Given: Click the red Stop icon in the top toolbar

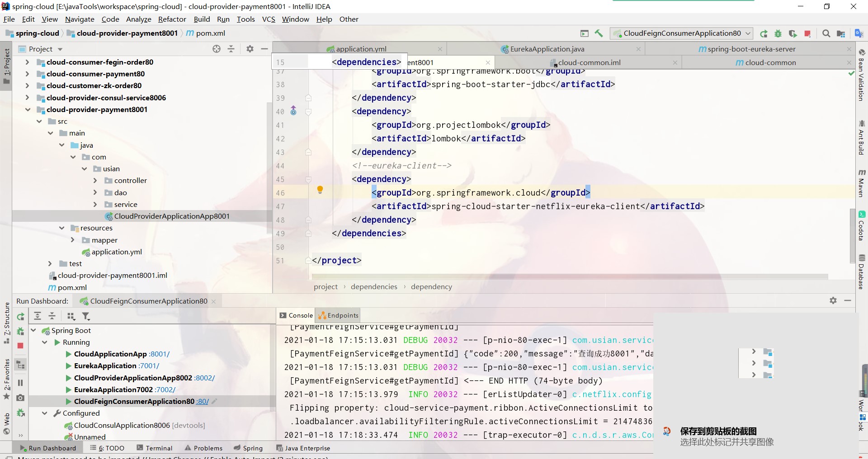Looking at the screenshot, I should click(807, 33).
